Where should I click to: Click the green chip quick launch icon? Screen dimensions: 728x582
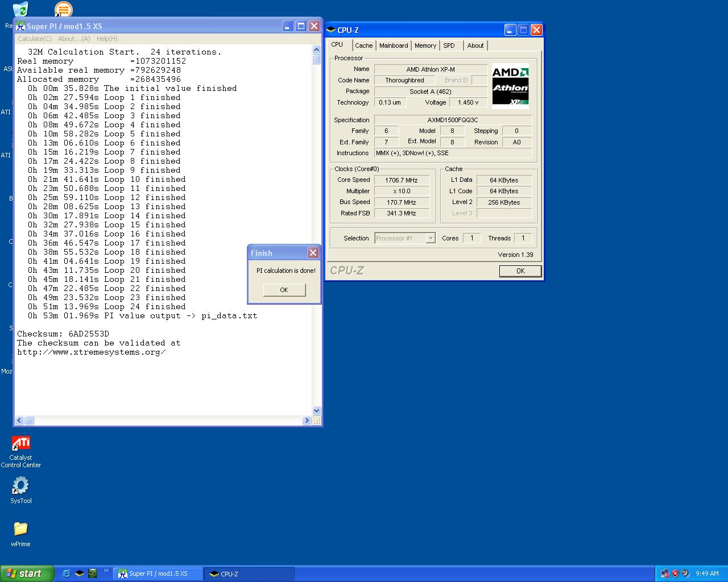(92, 573)
